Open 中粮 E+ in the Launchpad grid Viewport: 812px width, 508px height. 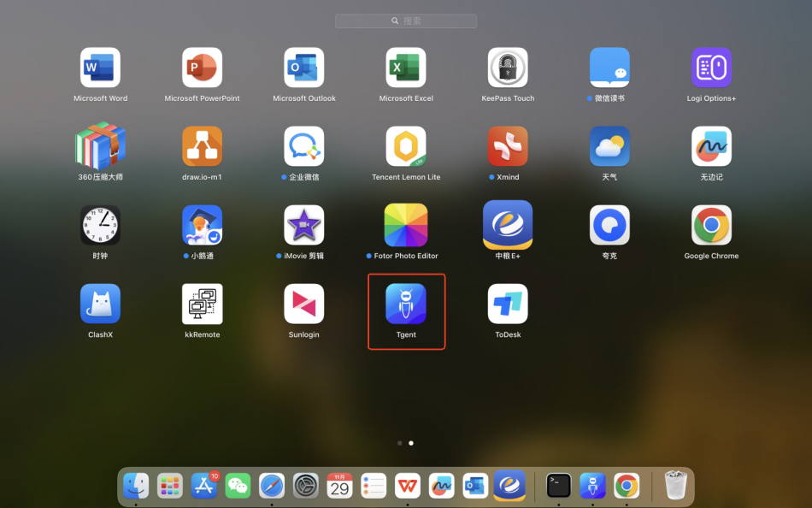(508, 225)
